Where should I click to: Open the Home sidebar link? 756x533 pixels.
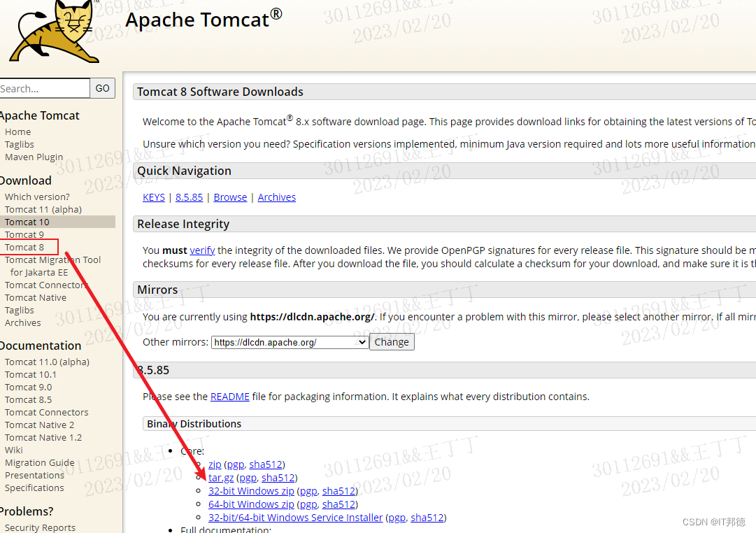tap(18, 132)
